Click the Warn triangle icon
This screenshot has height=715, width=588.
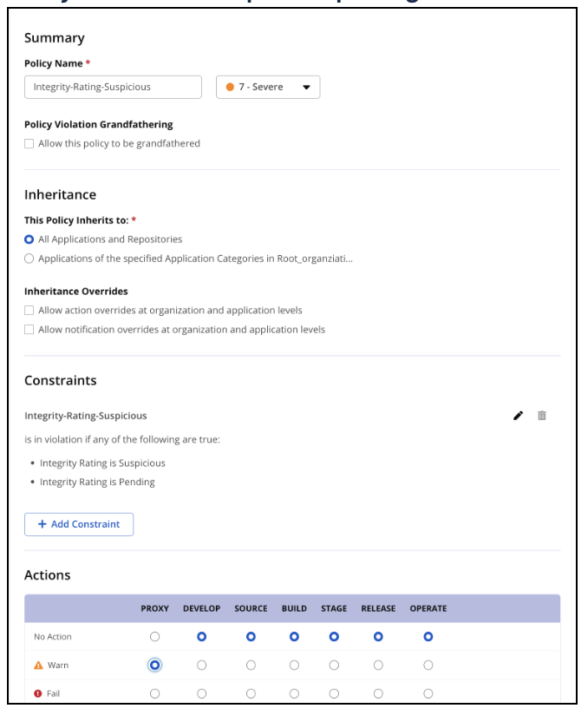click(x=38, y=666)
